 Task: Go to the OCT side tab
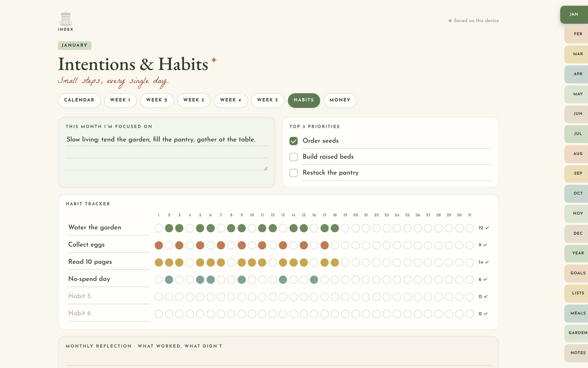[x=577, y=194]
